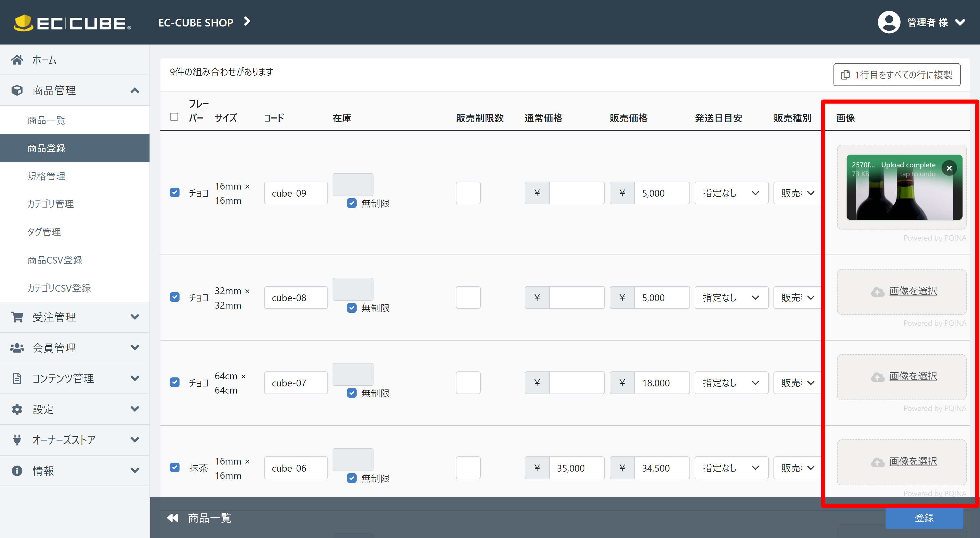Open 商品CSV登録 sidebar menu item
Screen dimensions: 980x538
55,260
